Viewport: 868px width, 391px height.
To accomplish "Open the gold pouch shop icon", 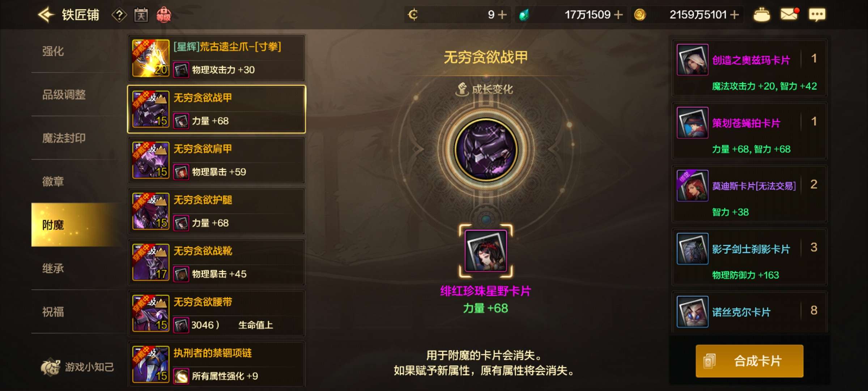I will (762, 15).
